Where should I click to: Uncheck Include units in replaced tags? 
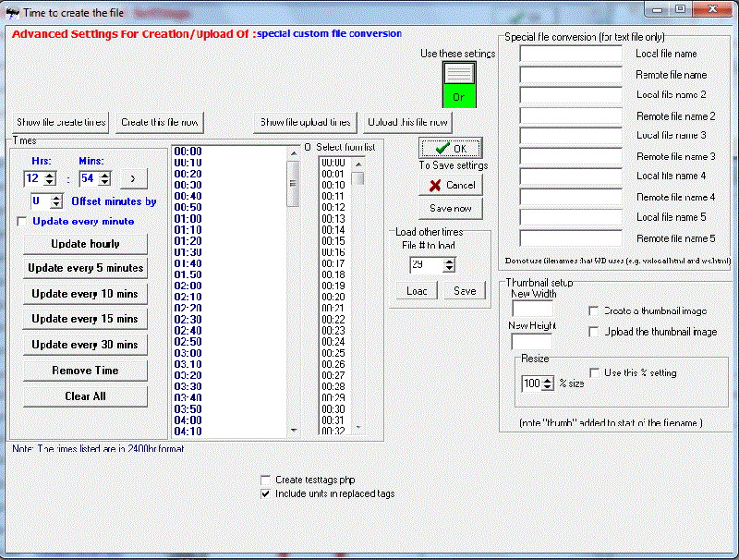[x=266, y=493]
